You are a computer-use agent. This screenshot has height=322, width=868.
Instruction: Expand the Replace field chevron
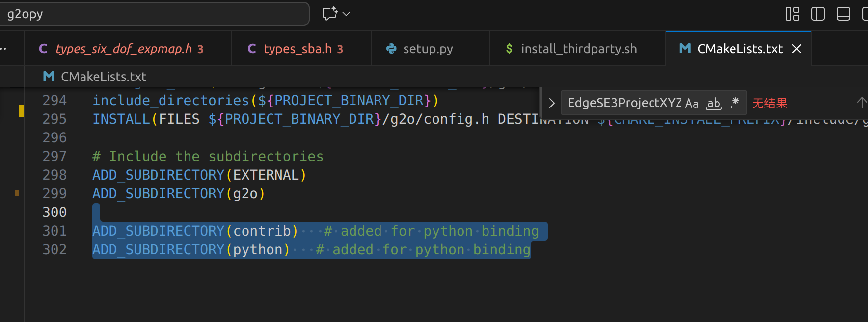pos(551,103)
